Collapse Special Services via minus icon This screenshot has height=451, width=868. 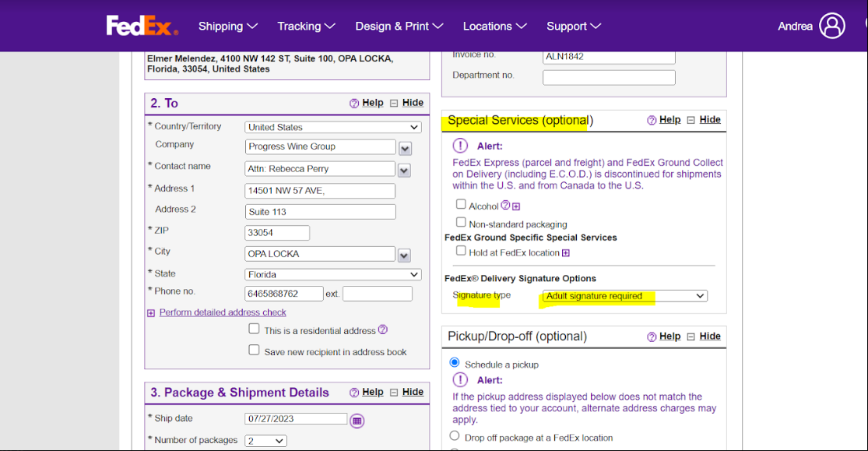(x=691, y=120)
